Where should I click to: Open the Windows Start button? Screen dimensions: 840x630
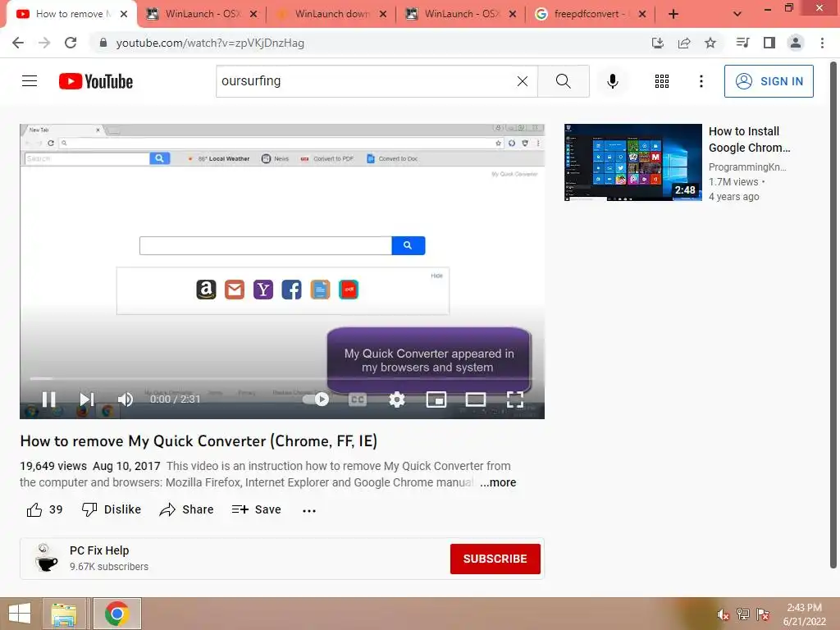click(x=20, y=614)
